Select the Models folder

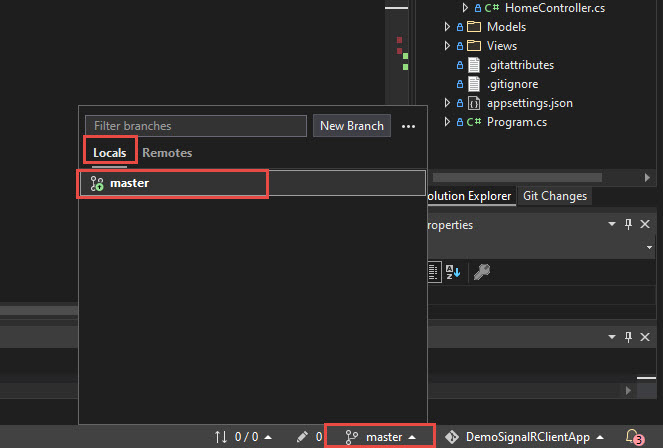pyautogui.click(x=506, y=27)
